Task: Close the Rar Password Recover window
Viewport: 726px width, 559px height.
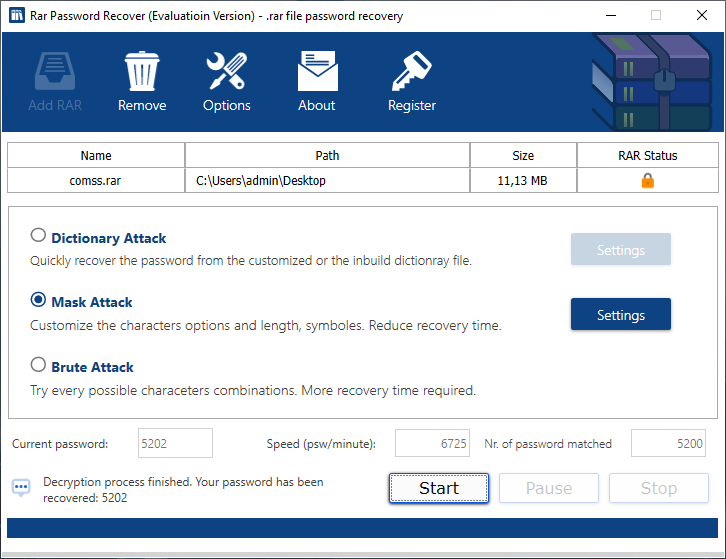Action: tap(702, 15)
